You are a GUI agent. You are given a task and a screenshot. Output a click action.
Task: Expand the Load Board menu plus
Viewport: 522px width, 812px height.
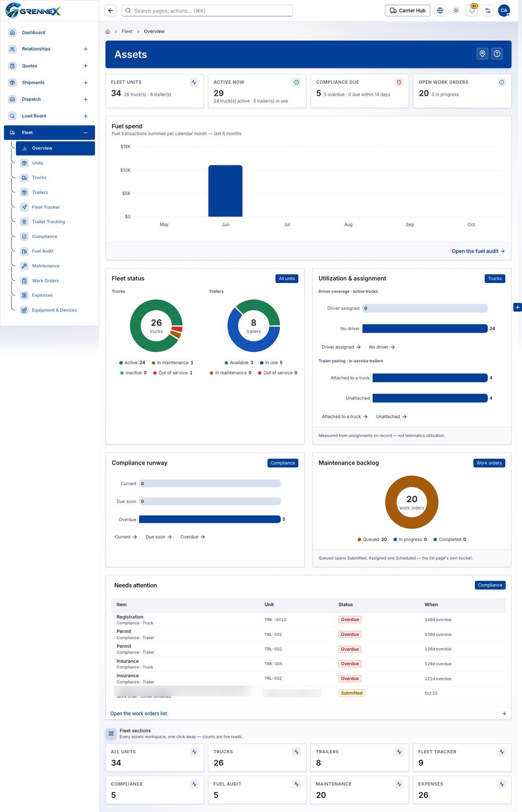coord(86,116)
